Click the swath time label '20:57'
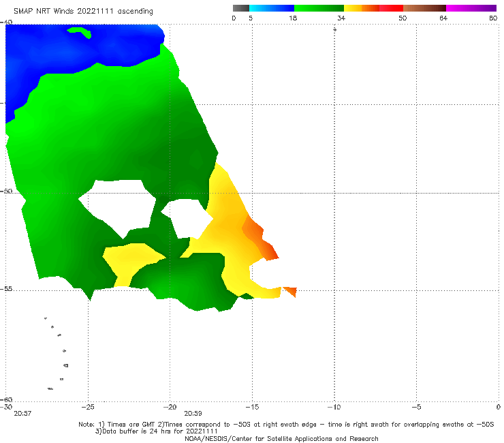 [22, 414]
